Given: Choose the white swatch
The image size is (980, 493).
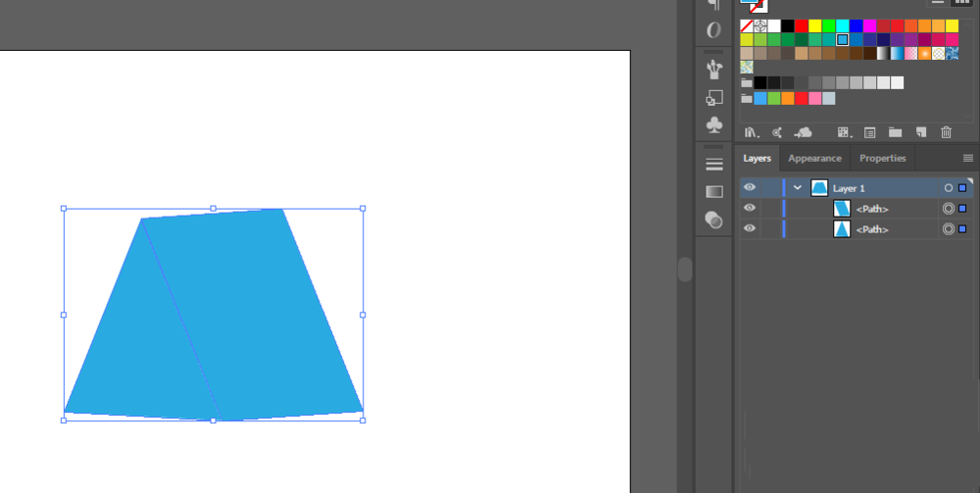Looking at the screenshot, I should (774, 26).
